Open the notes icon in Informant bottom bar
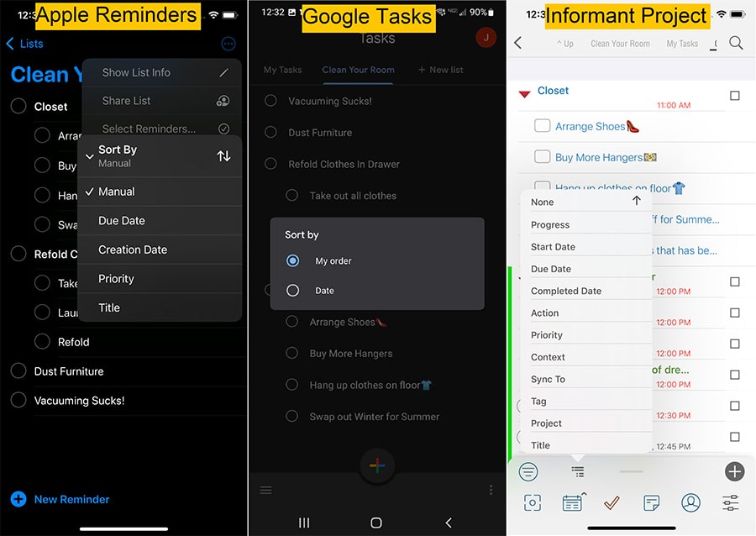Viewport: 756px width, 536px height. point(651,502)
